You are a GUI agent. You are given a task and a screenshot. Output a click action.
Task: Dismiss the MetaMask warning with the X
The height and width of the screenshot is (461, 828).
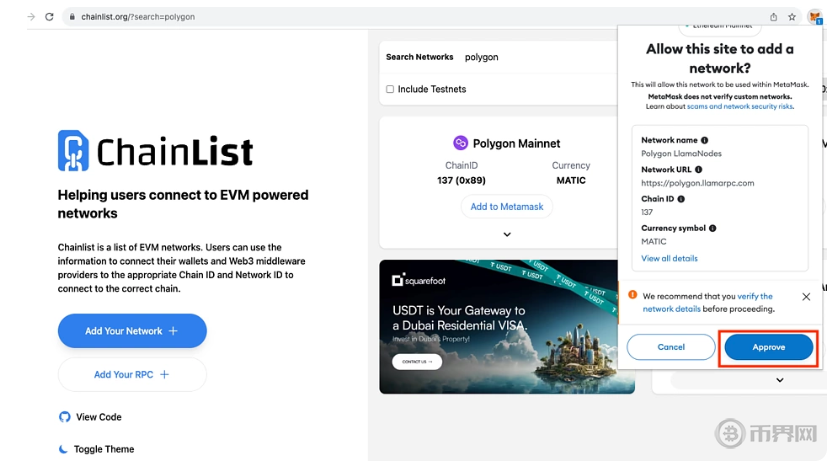[806, 297]
